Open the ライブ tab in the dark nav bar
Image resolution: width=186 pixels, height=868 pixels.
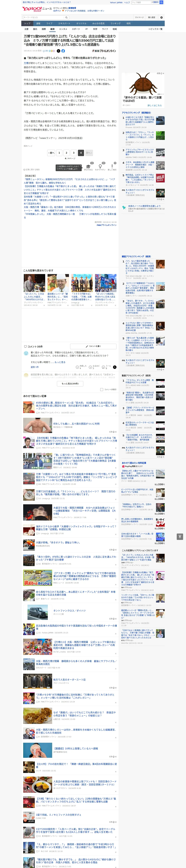pyautogui.click(x=49, y=24)
